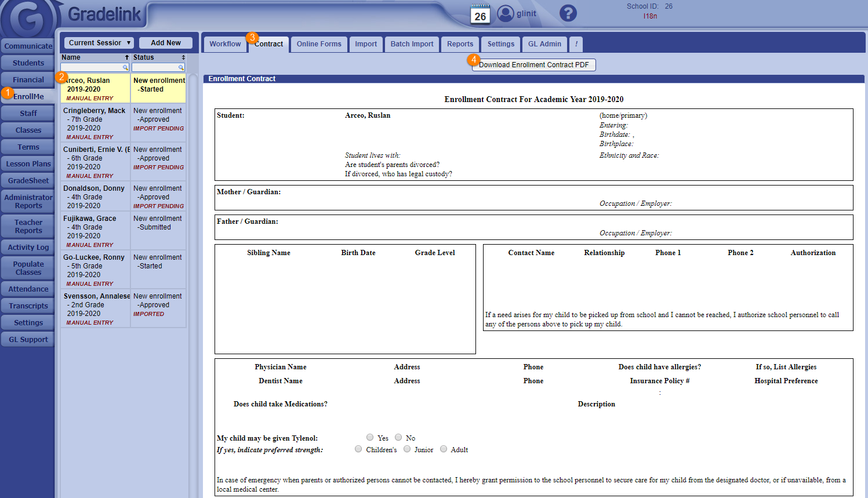Select Yes for Tylenol permission
The width and height of the screenshot is (868, 498).
370,437
